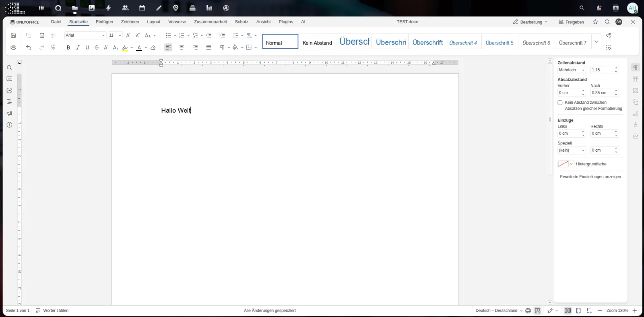Open Deutsch – Deutschland language dropdown
The width and height of the screenshot is (644, 317).
coord(499,311)
